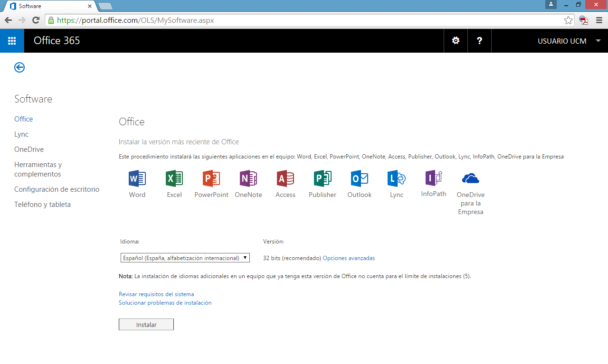Open the settings gear in Office 365 header
This screenshot has height=364, width=608.
(456, 41)
